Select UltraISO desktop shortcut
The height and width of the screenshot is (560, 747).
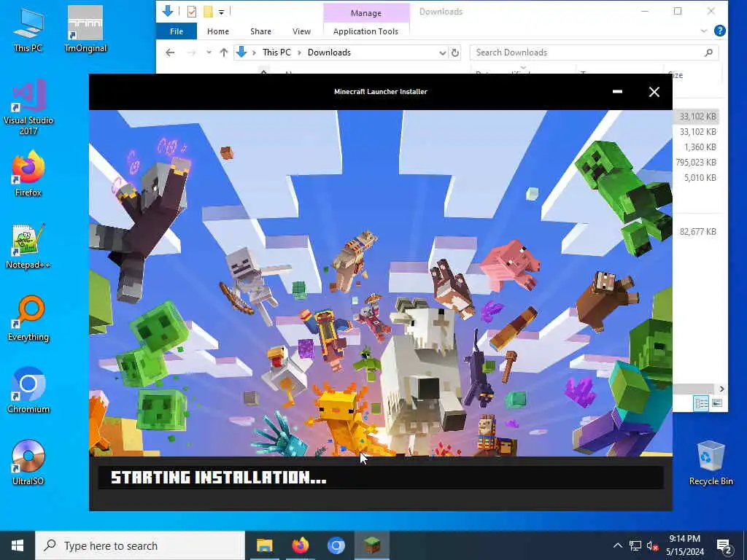coord(28,462)
